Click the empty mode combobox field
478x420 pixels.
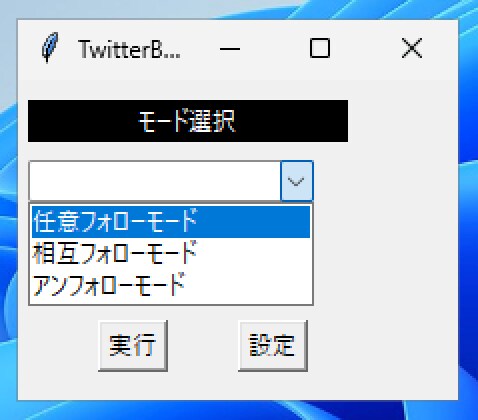point(155,181)
